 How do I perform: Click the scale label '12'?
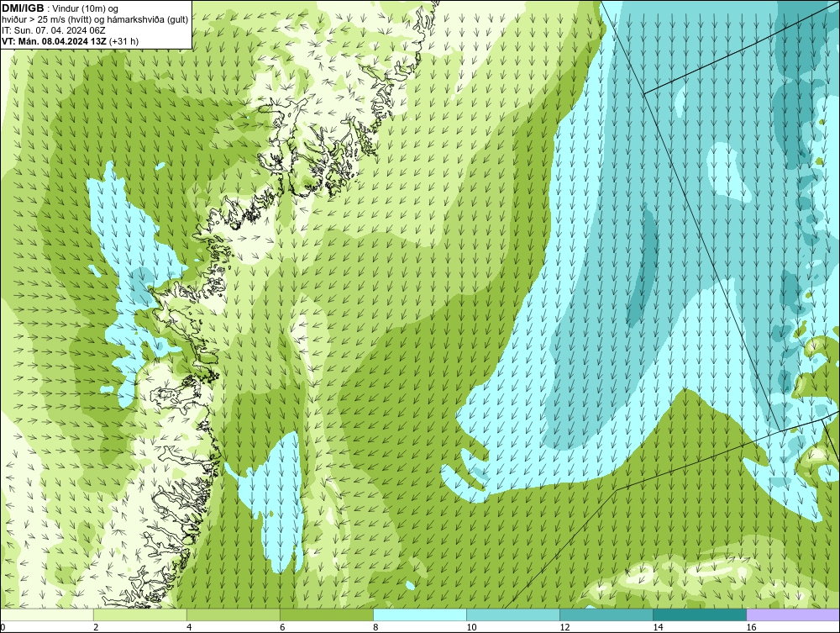(x=564, y=627)
